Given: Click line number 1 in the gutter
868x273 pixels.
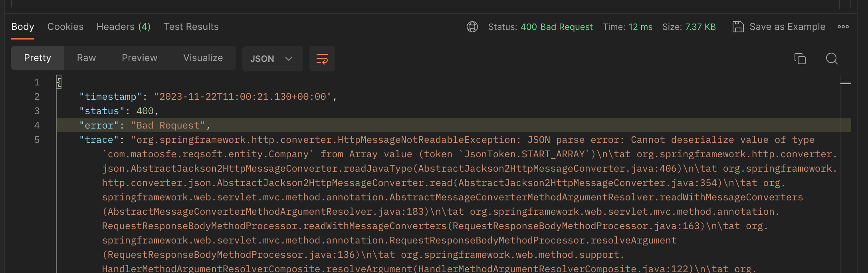Looking at the screenshot, I should [x=37, y=82].
